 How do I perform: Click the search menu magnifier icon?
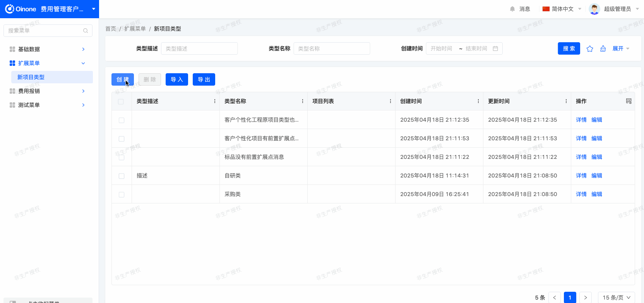[x=86, y=31]
